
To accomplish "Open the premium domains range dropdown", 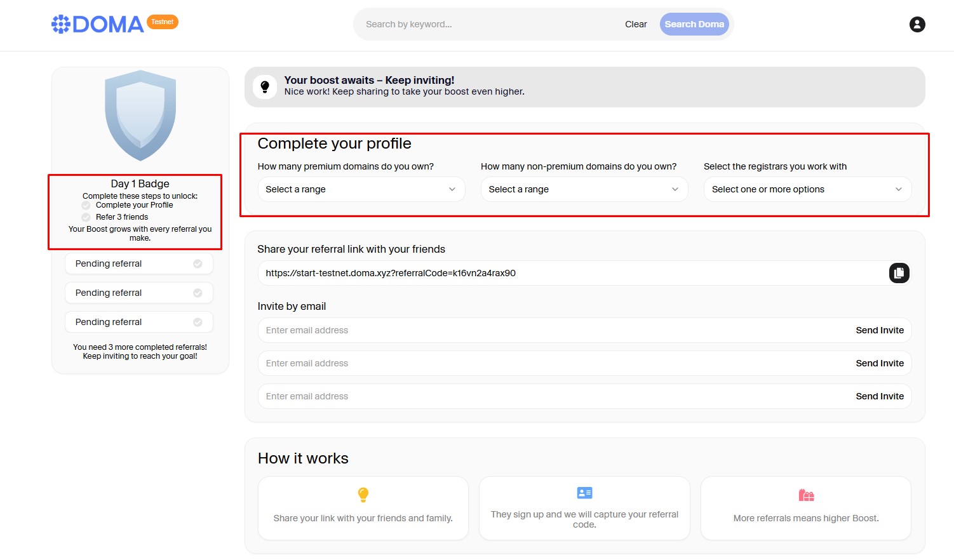I will 361,189.
